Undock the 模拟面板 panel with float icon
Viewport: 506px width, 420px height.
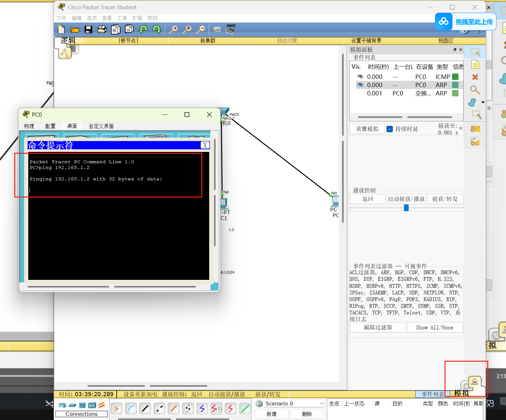[x=455, y=50]
